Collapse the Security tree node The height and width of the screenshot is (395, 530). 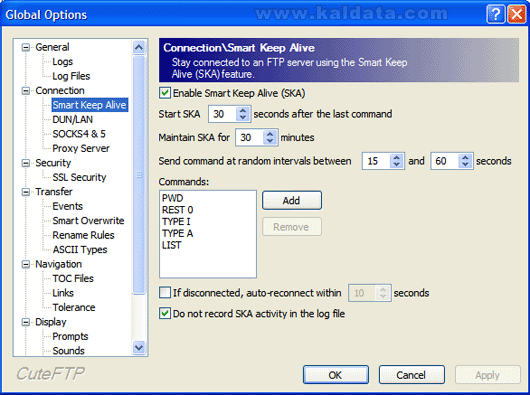(26, 163)
